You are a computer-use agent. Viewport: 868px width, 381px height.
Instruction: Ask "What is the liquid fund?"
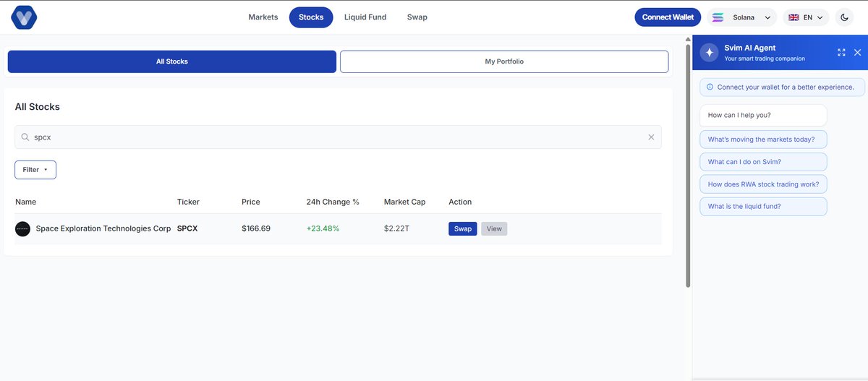click(763, 207)
